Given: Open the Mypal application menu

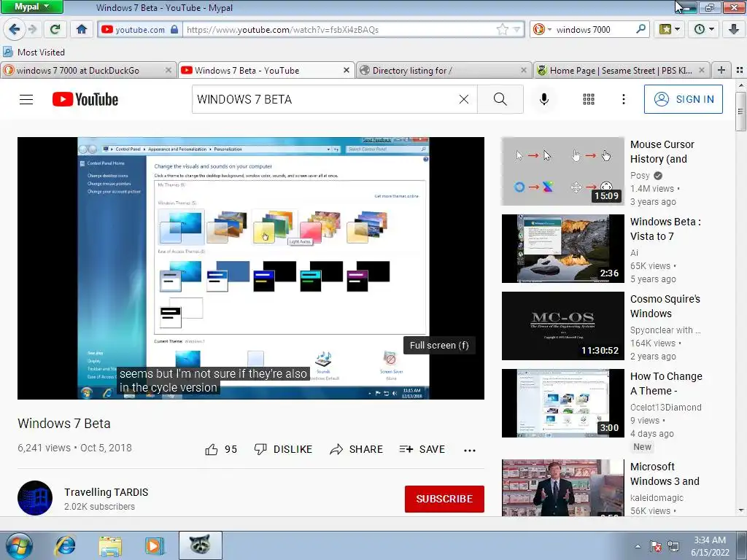Looking at the screenshot, I should 31,7.
